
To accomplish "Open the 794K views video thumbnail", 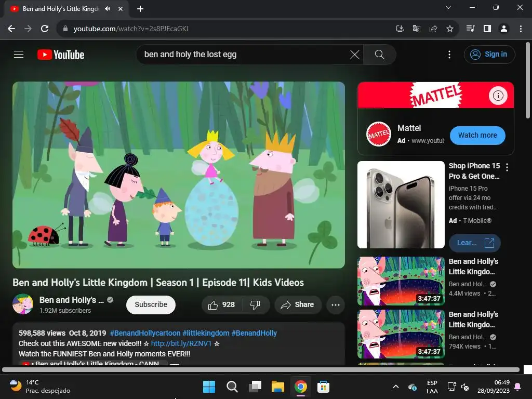I will [401, 334].
